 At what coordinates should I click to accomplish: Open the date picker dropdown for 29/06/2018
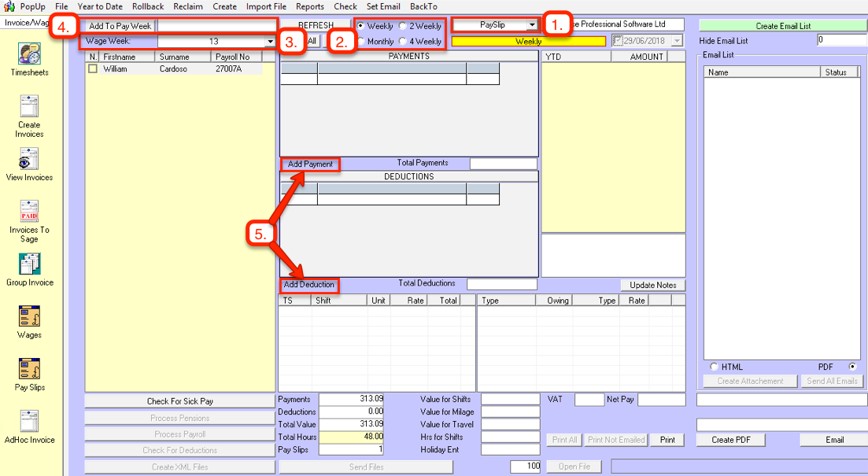tap(677, 41)
